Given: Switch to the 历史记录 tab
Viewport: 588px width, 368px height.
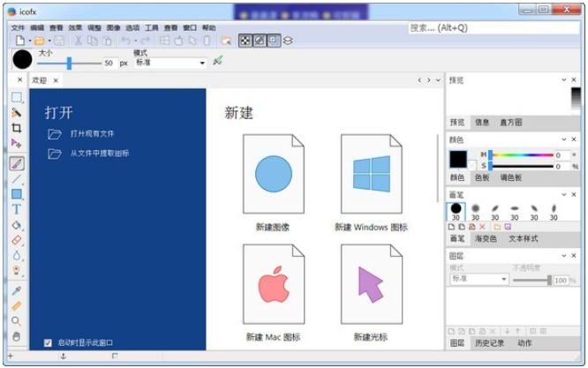Looking at the screenshot, I should click(x=489, y=343).
